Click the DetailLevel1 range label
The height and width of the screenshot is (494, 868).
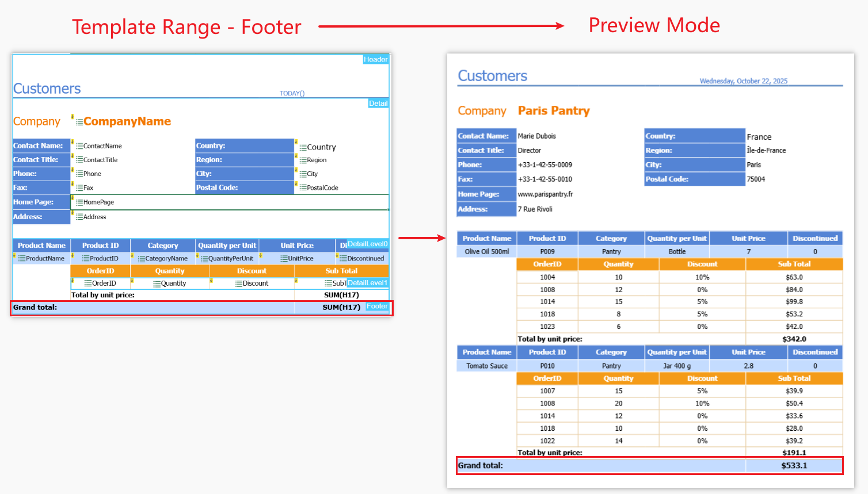[367, 283]
